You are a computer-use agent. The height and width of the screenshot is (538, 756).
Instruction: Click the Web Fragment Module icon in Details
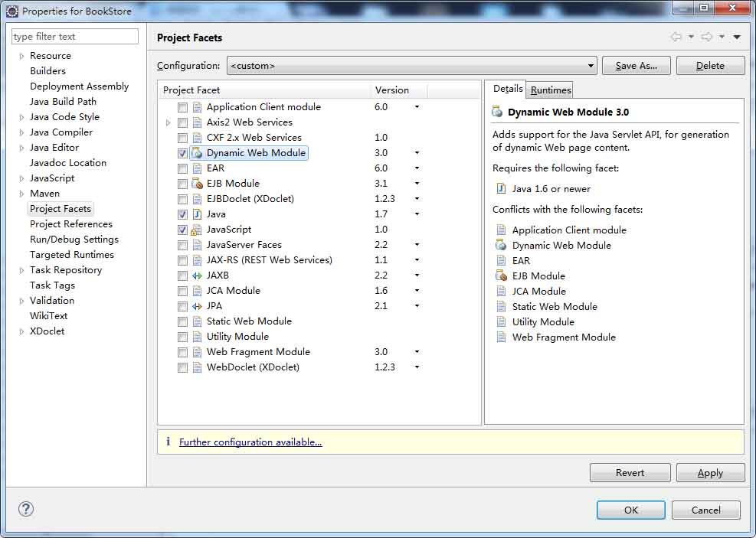pos(502,337)
